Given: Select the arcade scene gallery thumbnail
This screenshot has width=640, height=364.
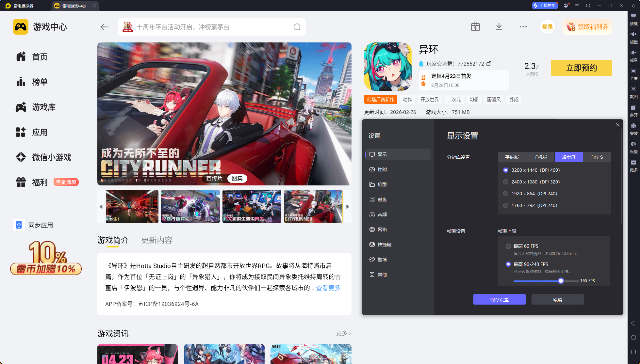Looking at the screenshot, I should (x=252, y=207).
